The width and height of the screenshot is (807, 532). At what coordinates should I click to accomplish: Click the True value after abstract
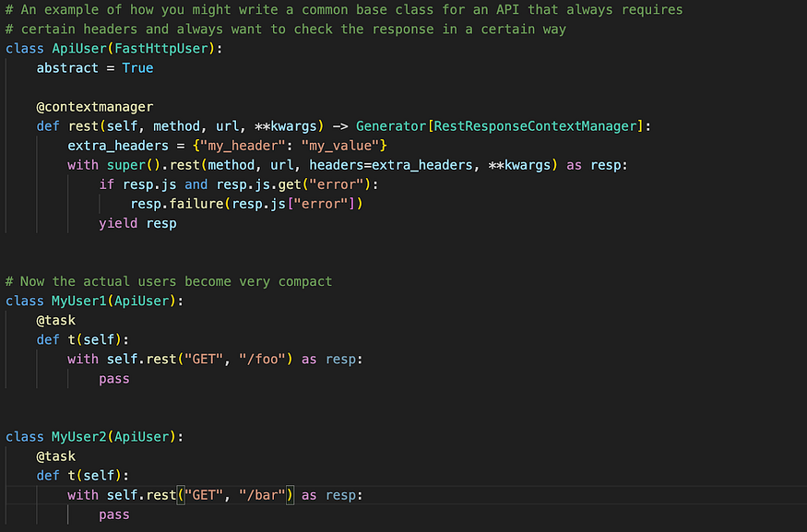pos(137,68)
